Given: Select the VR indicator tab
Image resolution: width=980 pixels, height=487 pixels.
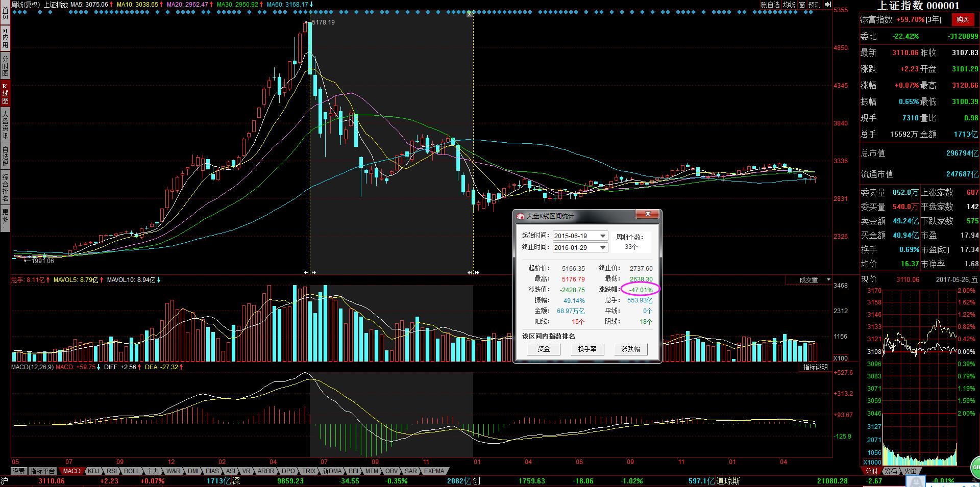Looking at the screenshot, I should (x=247, y=471).
